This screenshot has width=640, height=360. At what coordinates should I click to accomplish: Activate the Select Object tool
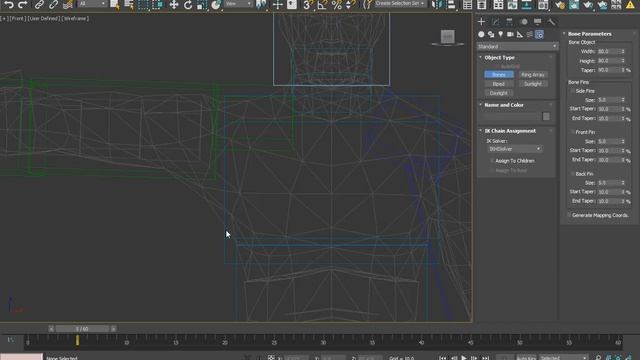point(115,4)
